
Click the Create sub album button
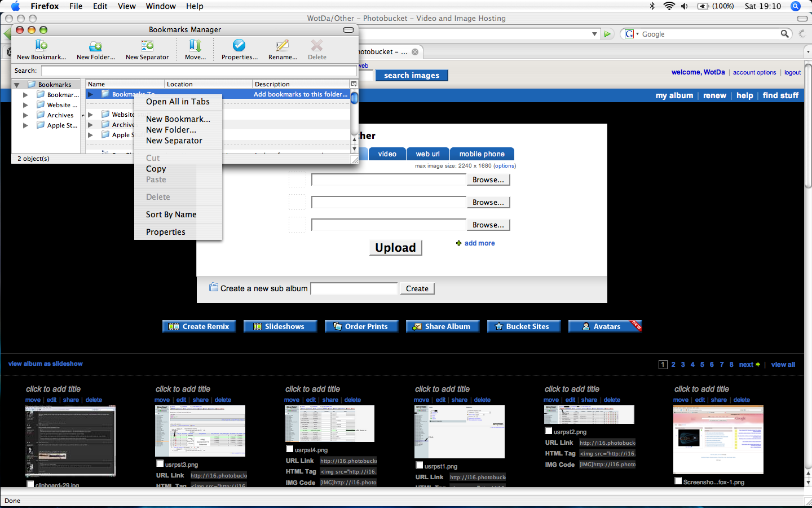(417, 288)
